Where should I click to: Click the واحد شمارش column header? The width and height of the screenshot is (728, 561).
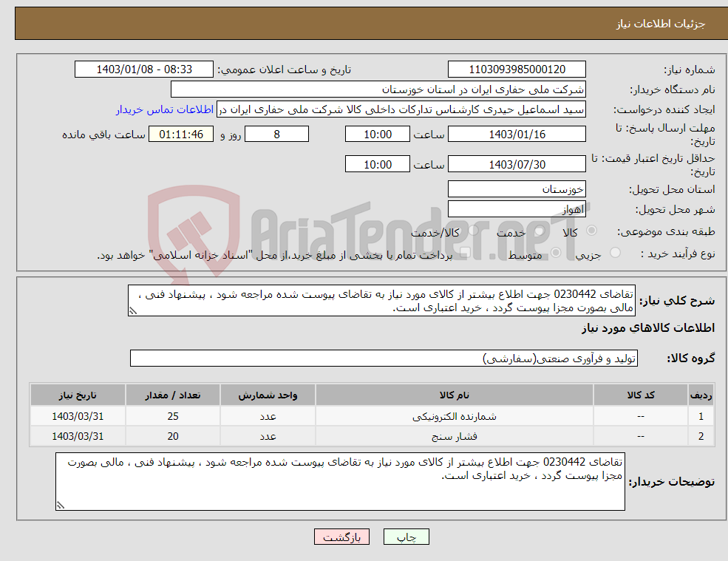pos(268,395)
